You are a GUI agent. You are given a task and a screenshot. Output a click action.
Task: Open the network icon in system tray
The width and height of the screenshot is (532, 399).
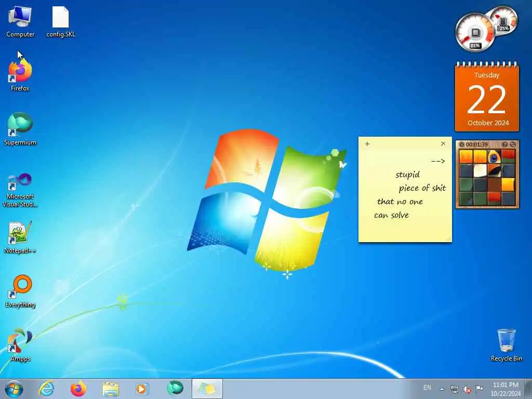[x=454, y=389]
